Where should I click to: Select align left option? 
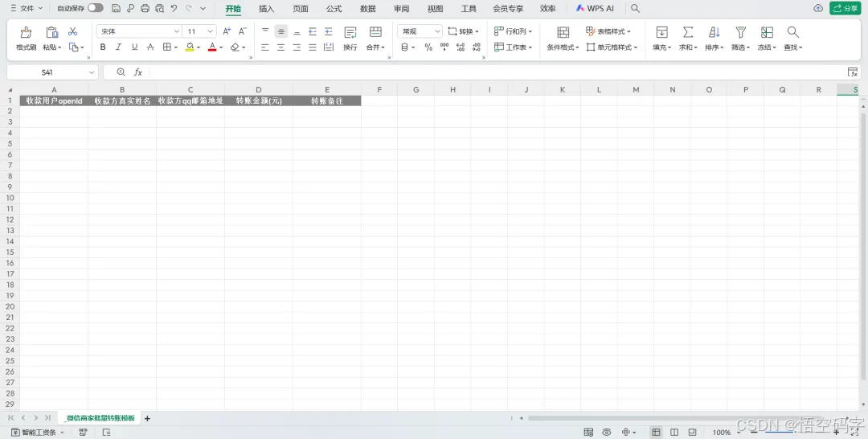(265, 47)
